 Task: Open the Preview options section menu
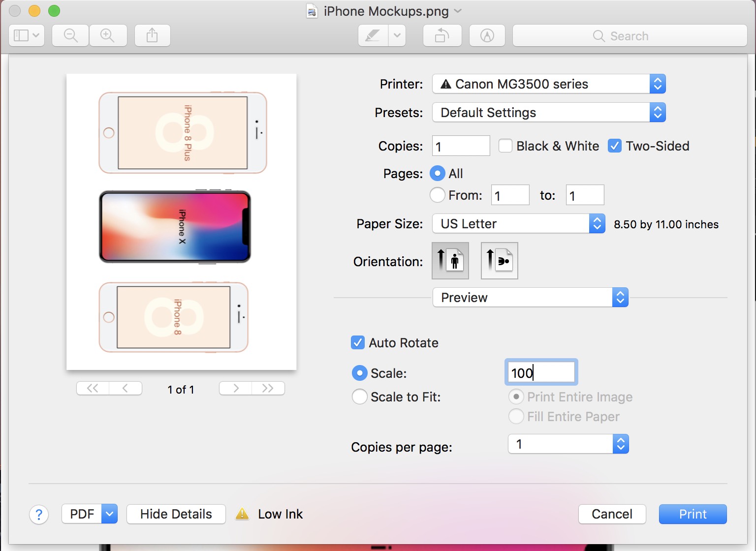coord(530,298)
